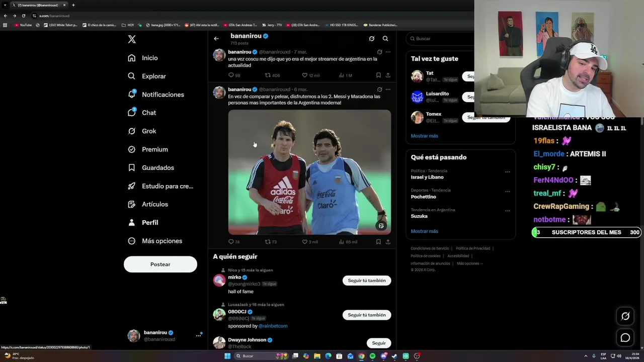Click the Postear button
Screen dimensions: 644x362
(160, 264)
